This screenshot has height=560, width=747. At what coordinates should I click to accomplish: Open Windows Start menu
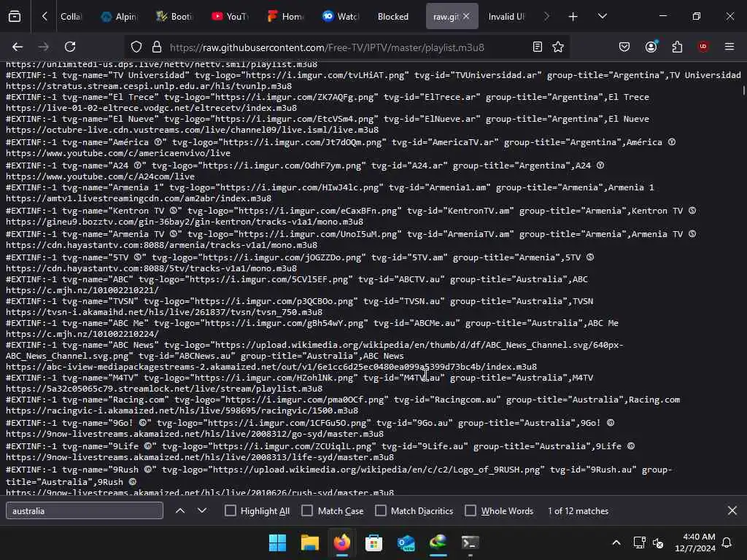tap(277, 542)
